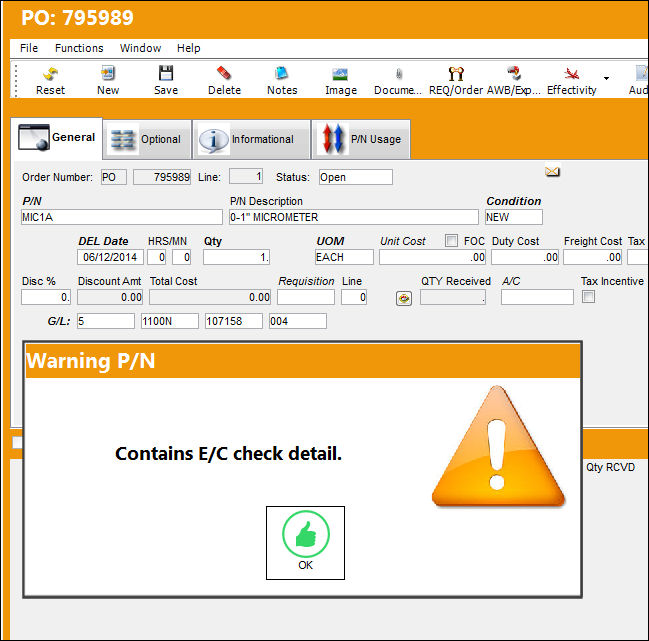
Task: Click the Qty RCVD column header
Action: [610, 467]
